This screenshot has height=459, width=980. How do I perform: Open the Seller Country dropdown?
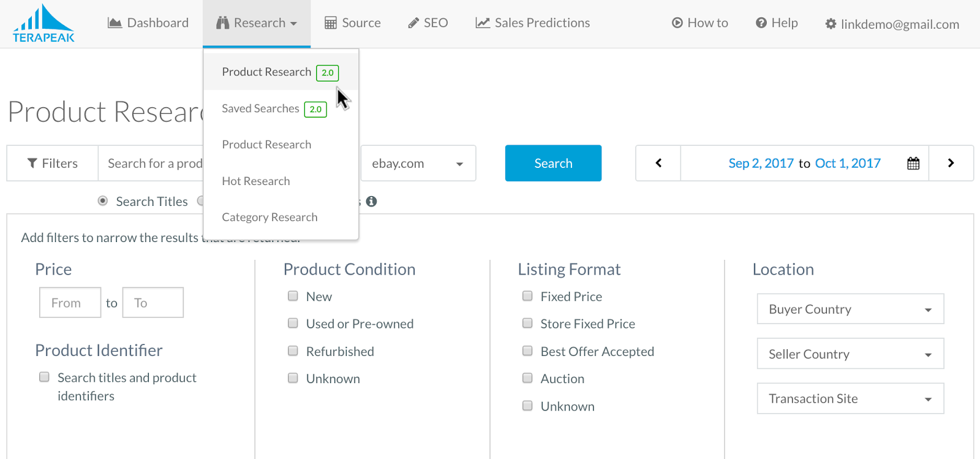850,354
